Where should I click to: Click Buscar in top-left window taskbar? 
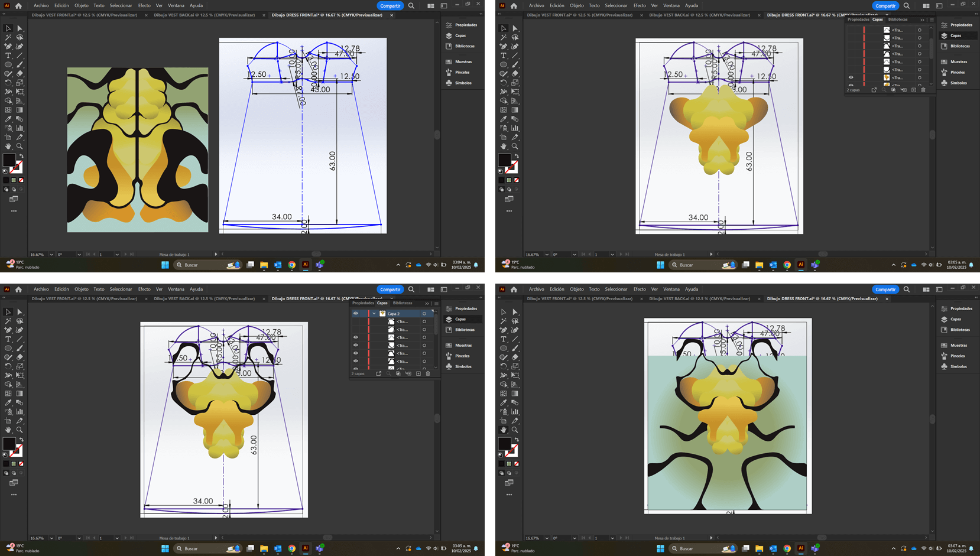pos(208,265)
